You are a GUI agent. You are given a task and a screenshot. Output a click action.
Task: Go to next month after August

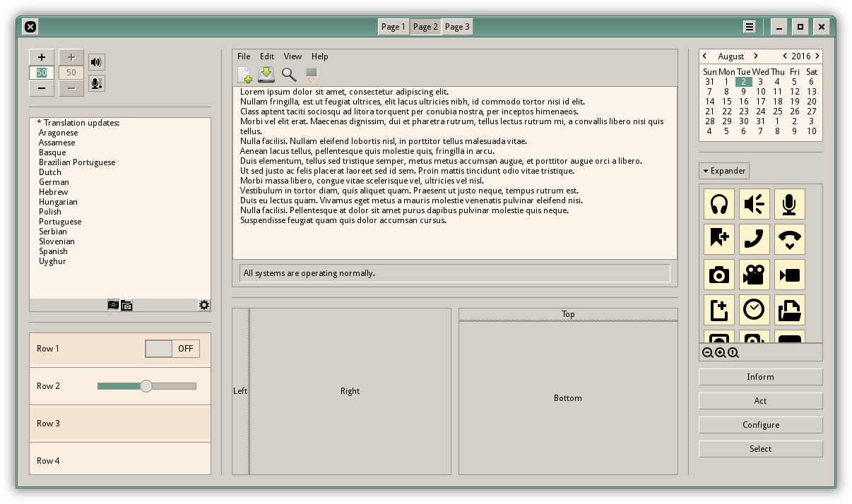point(756,56)
